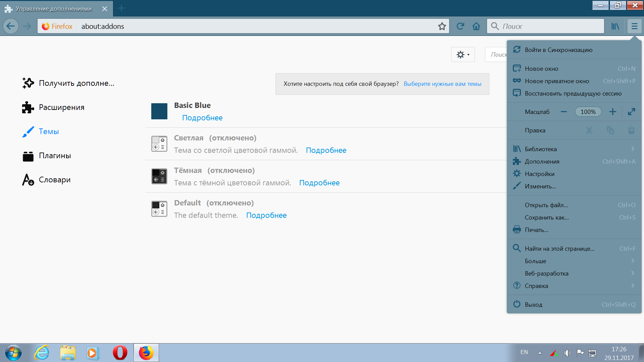Click the Basic Blue theme color swatch
The width and height of the screenshot is (644, 362).
159,111
